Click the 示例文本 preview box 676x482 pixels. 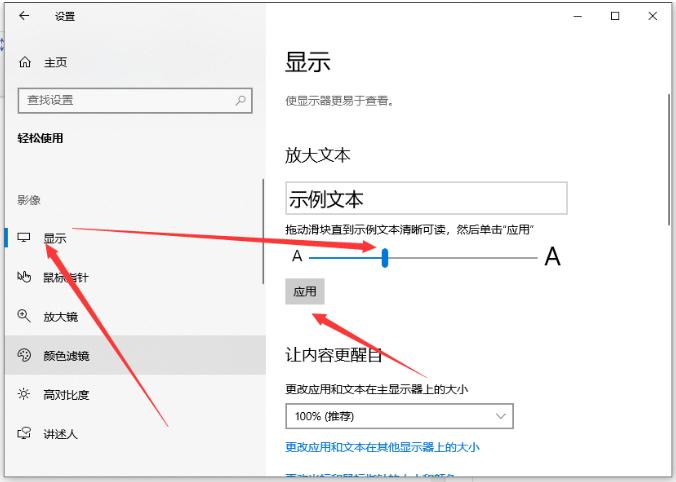[426, 198]
